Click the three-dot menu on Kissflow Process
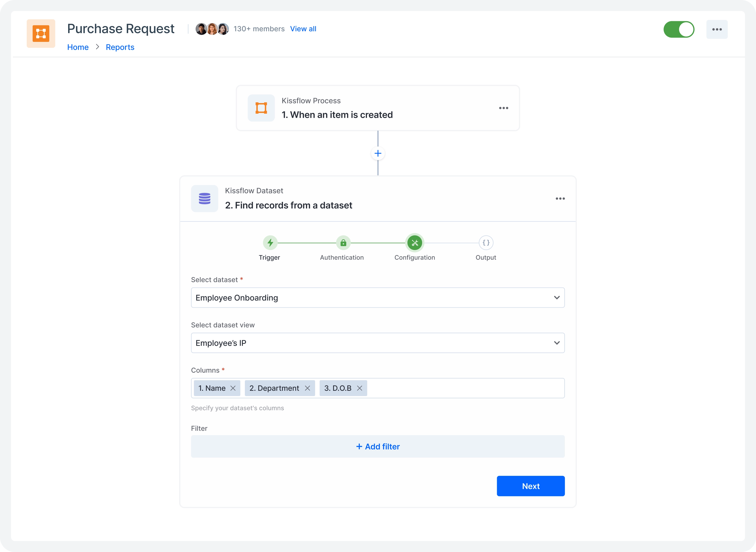 [x=504, y=108]
